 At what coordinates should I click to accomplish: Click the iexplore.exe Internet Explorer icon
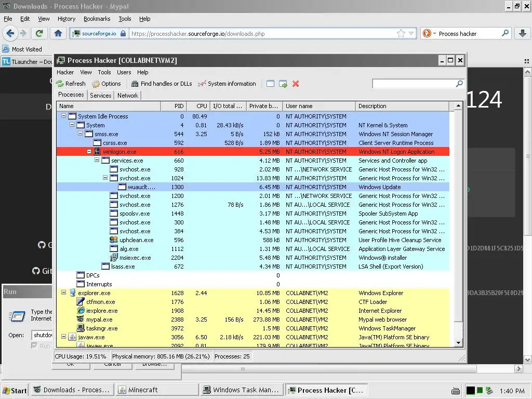(81, 310)
